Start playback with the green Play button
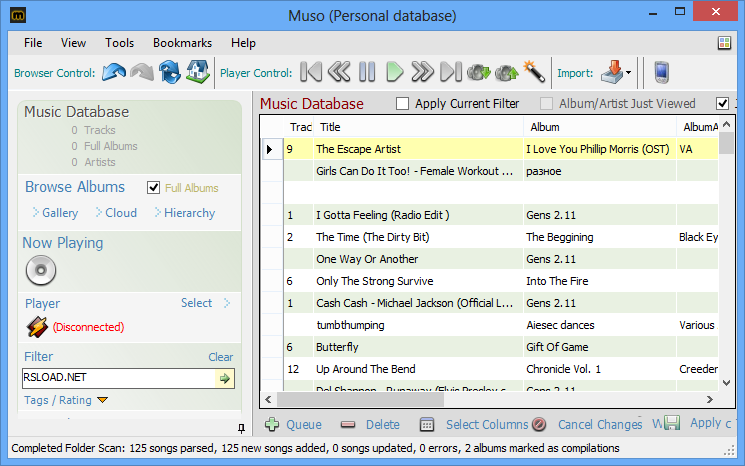The width and height of the screenshot is (745, 466). 394,72
